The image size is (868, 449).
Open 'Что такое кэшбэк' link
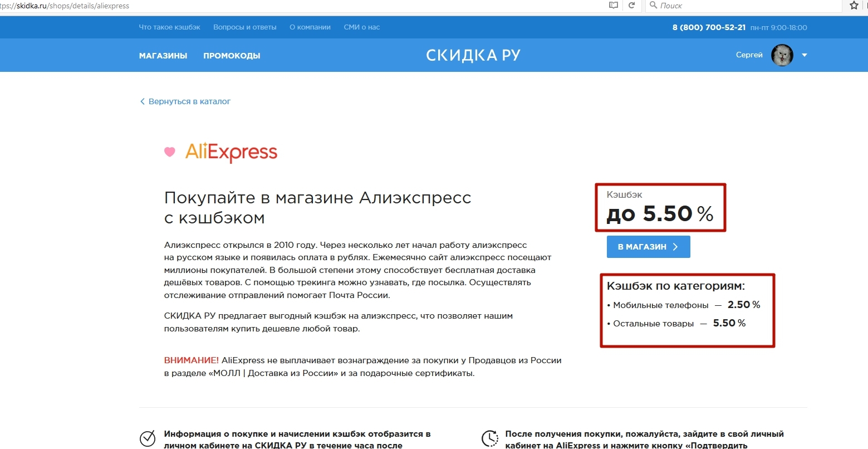169,27
